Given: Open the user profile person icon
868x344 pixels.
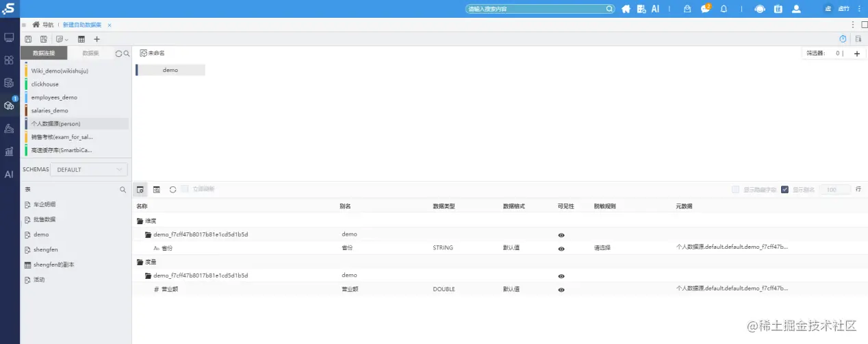Looking at the screenshot, I should pos(796,9).
